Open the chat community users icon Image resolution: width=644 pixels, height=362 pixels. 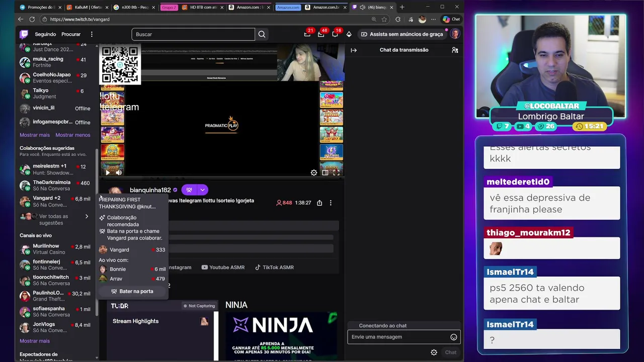pos(455,50)
